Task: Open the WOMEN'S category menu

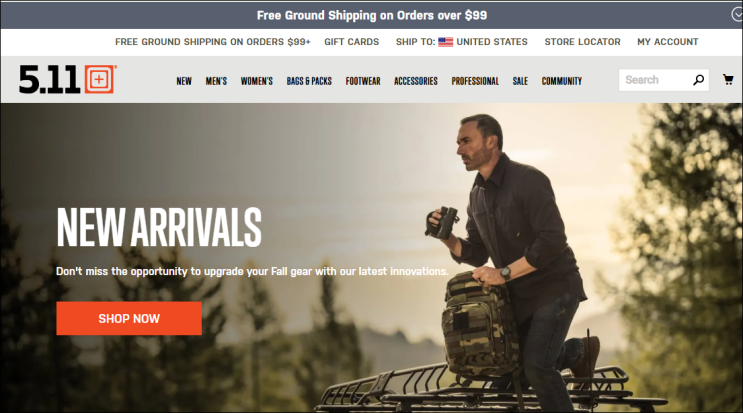Action: click(x=257, y=81)
